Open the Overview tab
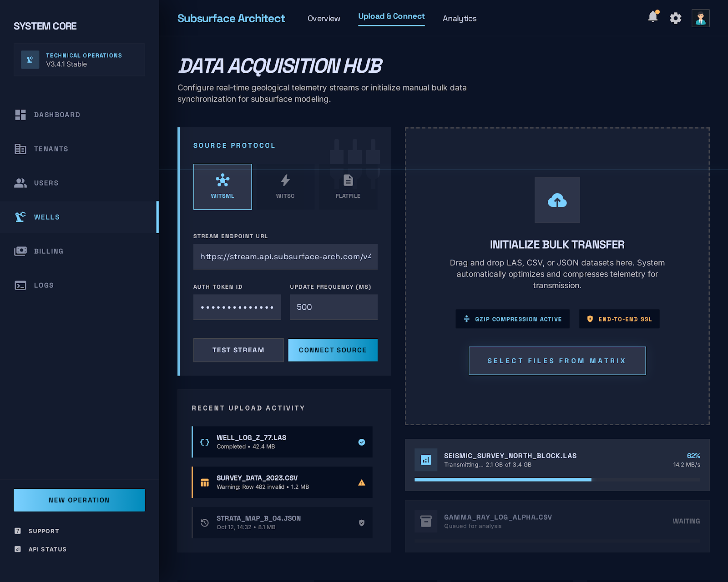The width and height of the screenshot is (728, 582). coord(324,19)
